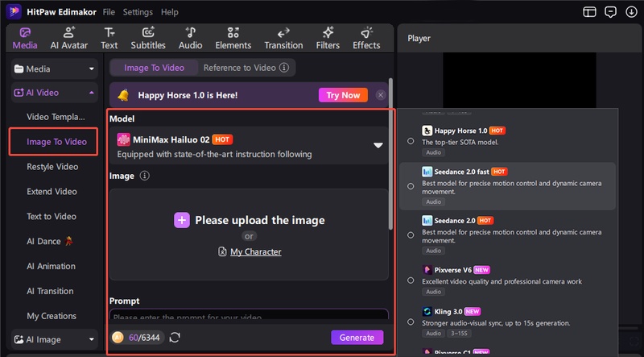
Task: Open the Settings menu
Action: (138, 12)
